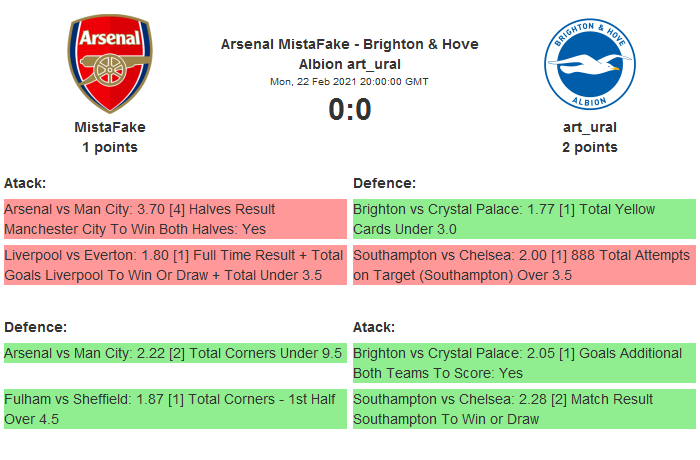
Task: Select the Total Yellow Cards Under 3.0 bet
Action: [523, 219]
